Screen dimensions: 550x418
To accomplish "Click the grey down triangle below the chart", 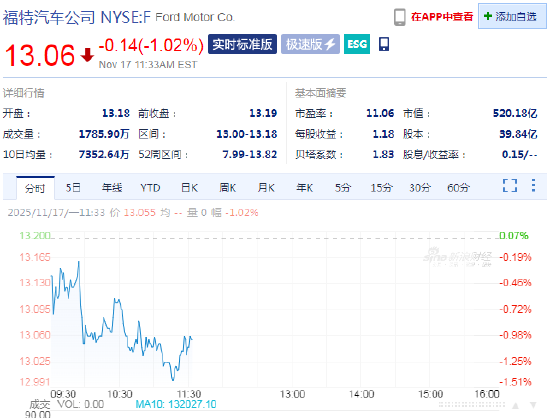I will [x=533, y=405].
